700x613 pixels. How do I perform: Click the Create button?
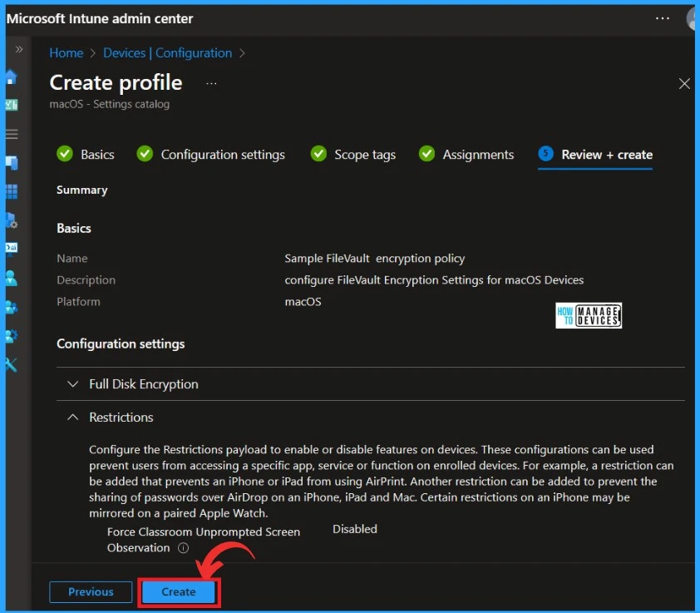179,592
